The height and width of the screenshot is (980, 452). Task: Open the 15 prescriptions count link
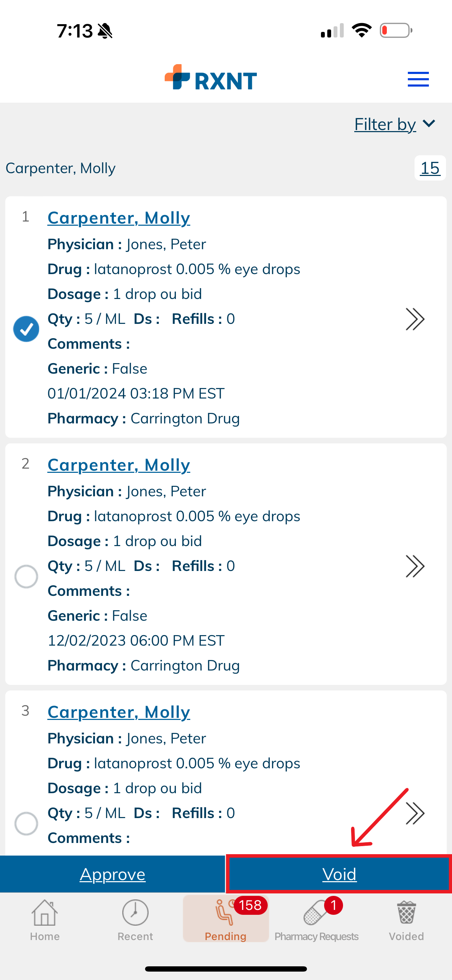[430, 168]
